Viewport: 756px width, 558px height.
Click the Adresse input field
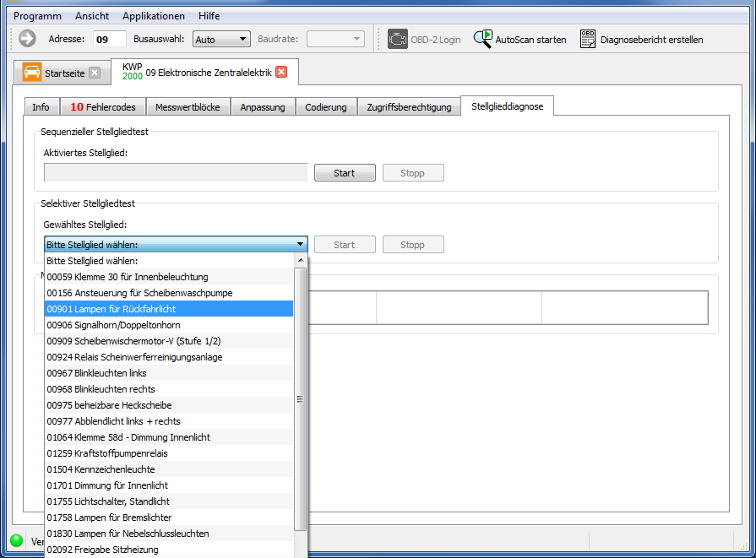(x=109, y=39)
